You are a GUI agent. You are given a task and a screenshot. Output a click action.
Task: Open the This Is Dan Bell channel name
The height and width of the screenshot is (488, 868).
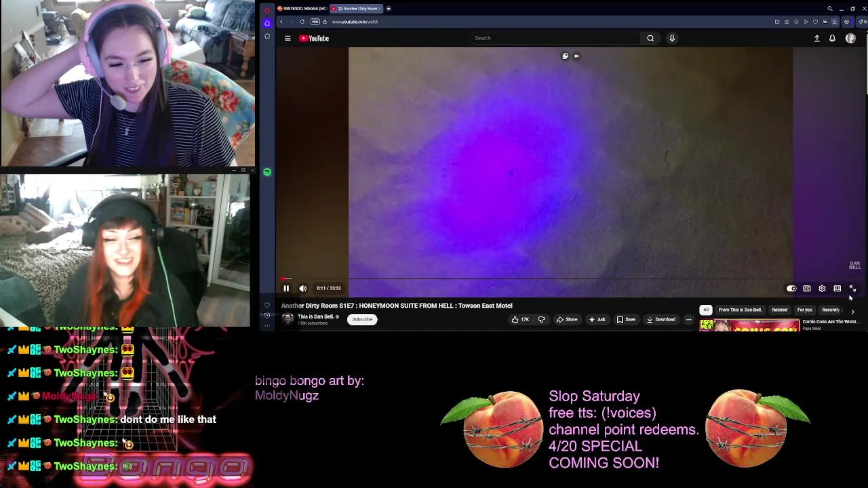(315, 317)
